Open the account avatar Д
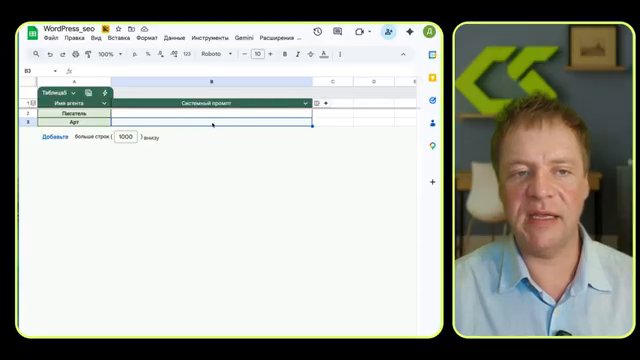640x360 pixels. click(429, 32)
